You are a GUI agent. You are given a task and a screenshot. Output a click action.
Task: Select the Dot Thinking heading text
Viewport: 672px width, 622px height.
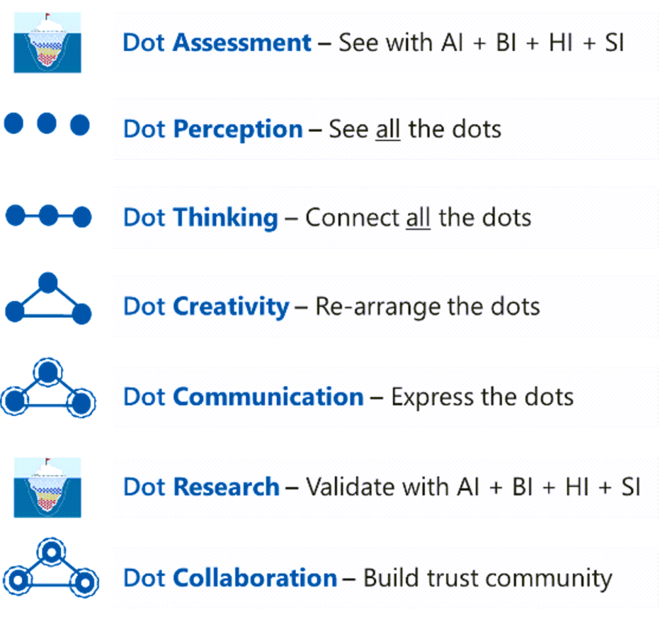[201, 217]
